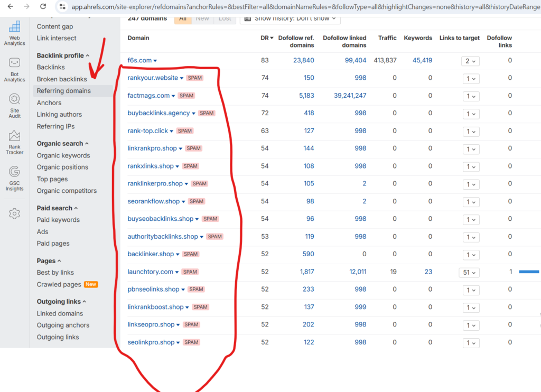Viewport: 541px width, 392px height.
Task: Open the launchtory.com domain link
Action: [x=151, y=272]
